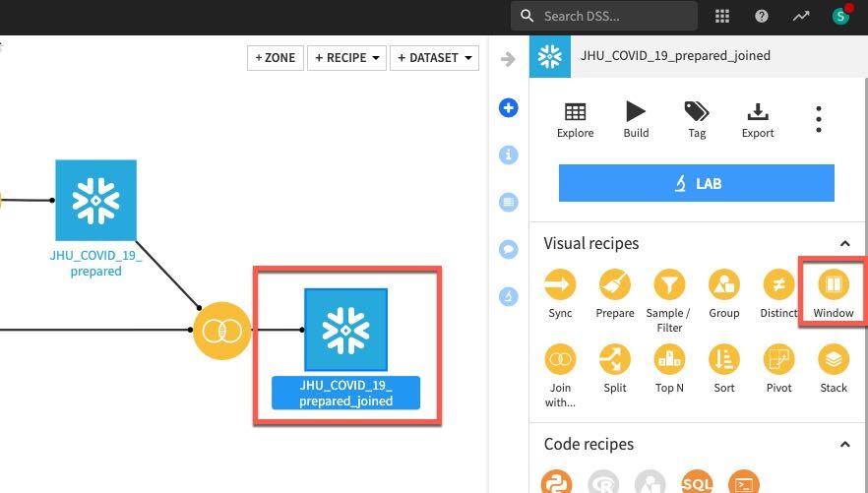This screenshot has width=868, height=493.
Task: Collapse the right panel with arrow
Action: click(x=508, y=59)
